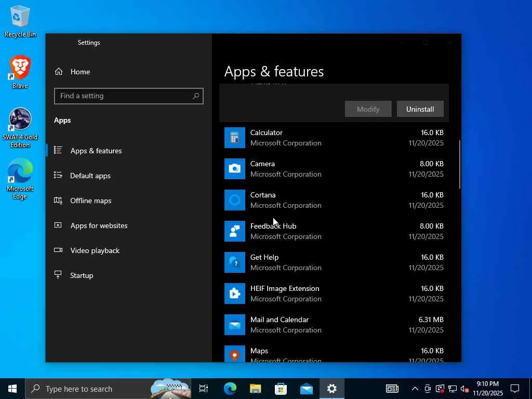Click the Get Help name text

pyautogui.click(x=264, y=257)
